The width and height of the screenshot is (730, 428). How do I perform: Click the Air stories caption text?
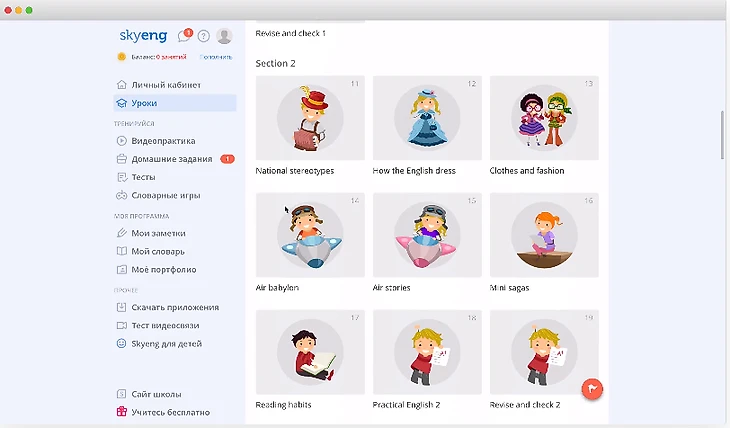coord(391,287)
